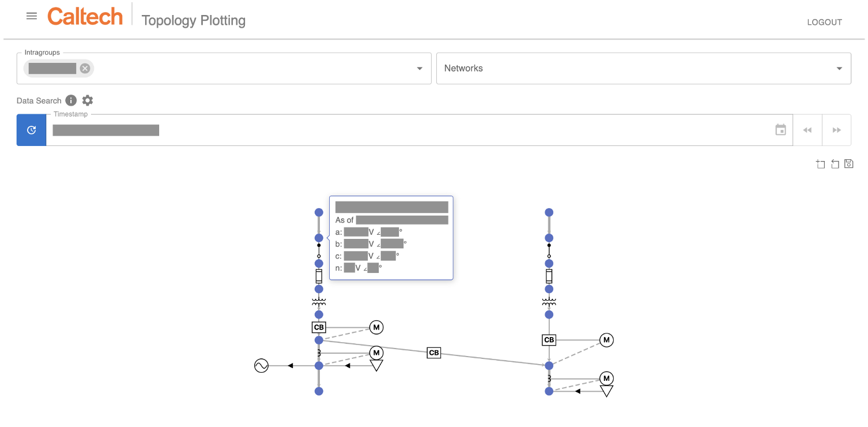The height and width of the screenshot is (427, 868).
Task: Select the tie circuit breaker between feeders
Action: pyautogui.click(x=434, y=353)
